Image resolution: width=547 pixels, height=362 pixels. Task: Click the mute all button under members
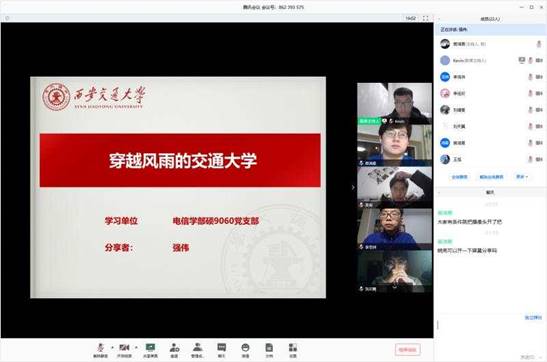coord(459,177)
